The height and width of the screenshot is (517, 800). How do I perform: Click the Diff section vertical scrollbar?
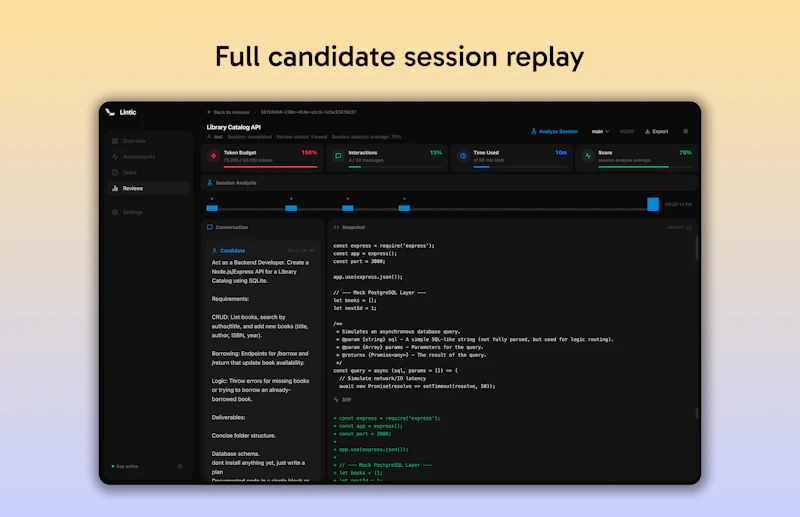click(x=697, y=413)
